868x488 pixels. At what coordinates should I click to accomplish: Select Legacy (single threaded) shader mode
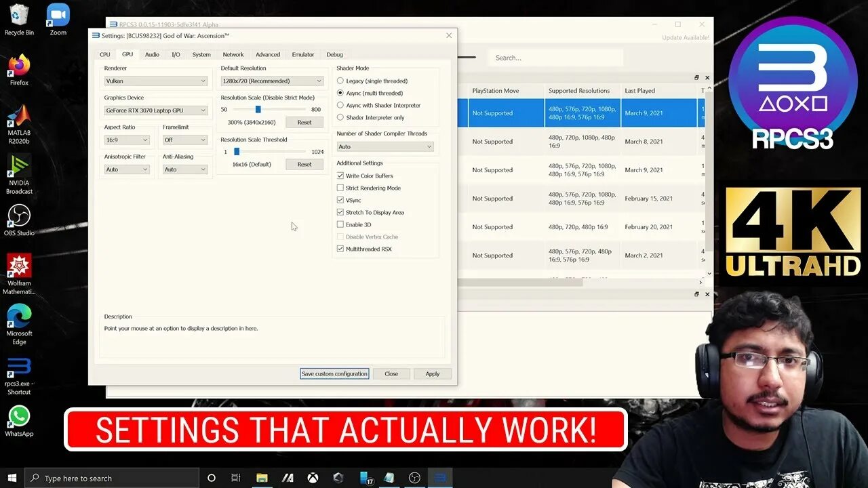372,81
